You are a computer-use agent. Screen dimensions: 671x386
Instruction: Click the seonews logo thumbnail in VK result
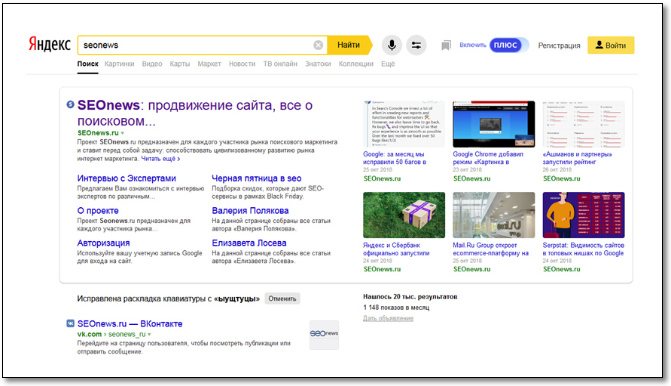324,335
